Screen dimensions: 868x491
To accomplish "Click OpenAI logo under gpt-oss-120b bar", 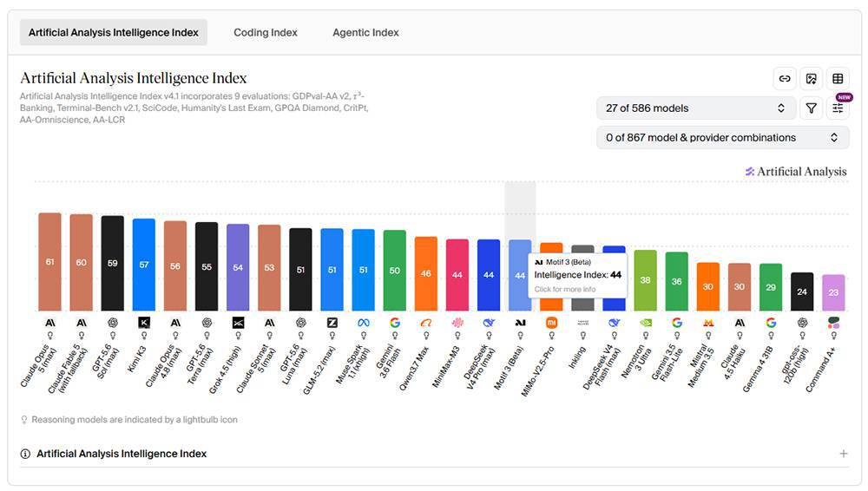I will click(x=802, y=323).
